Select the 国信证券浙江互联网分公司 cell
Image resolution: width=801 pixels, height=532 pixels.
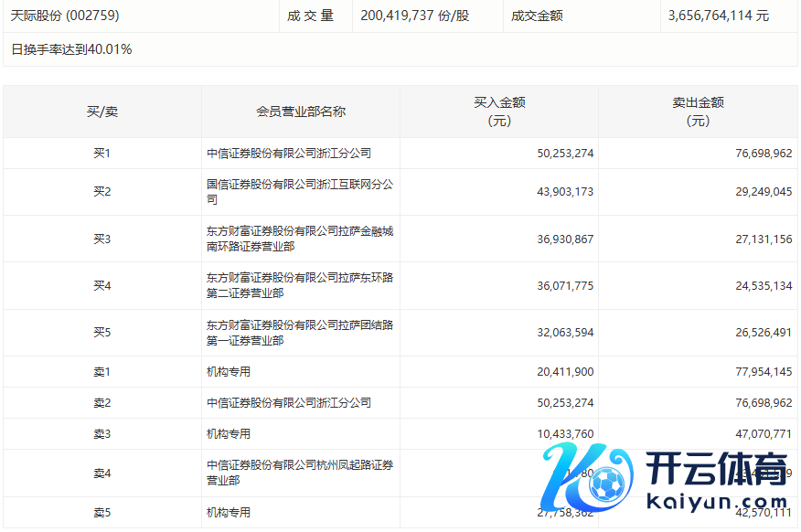pos(300,192)
